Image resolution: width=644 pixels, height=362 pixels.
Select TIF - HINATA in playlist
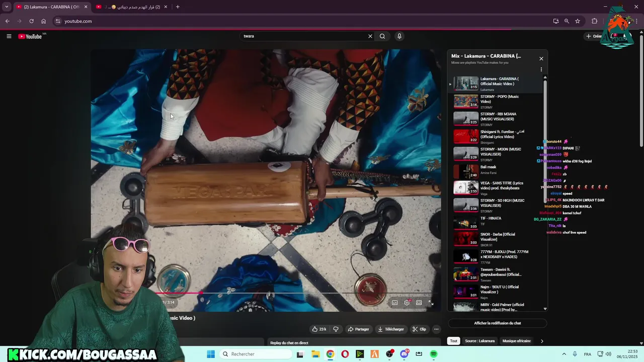tap(495, 222)
